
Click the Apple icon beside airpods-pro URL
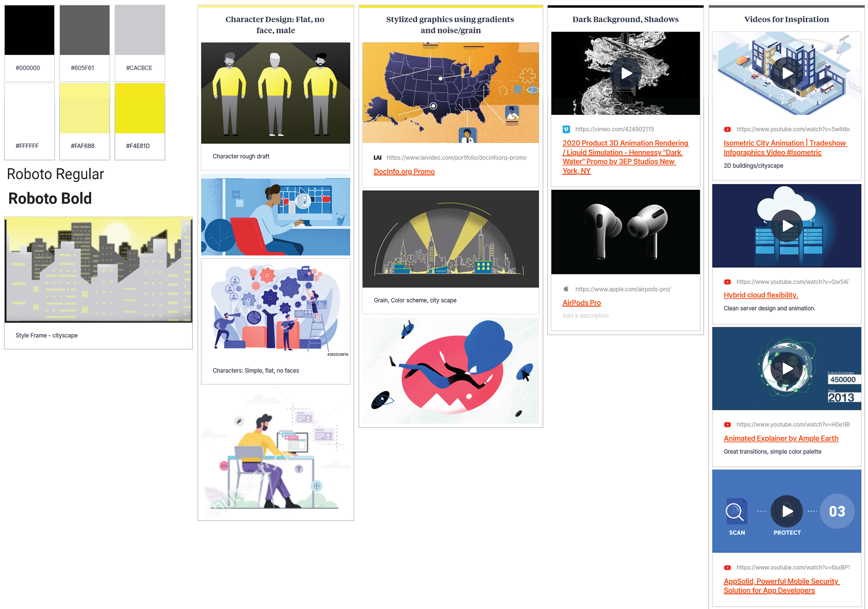point(566,289)
